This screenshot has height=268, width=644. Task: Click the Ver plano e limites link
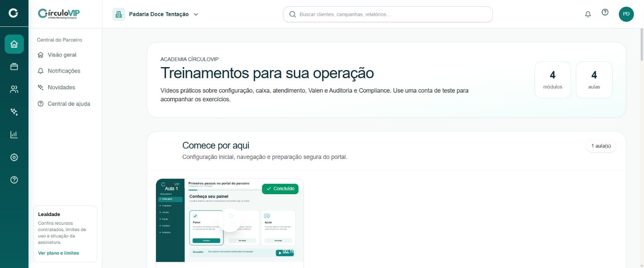pyautogui.click(x=58, y=253)
